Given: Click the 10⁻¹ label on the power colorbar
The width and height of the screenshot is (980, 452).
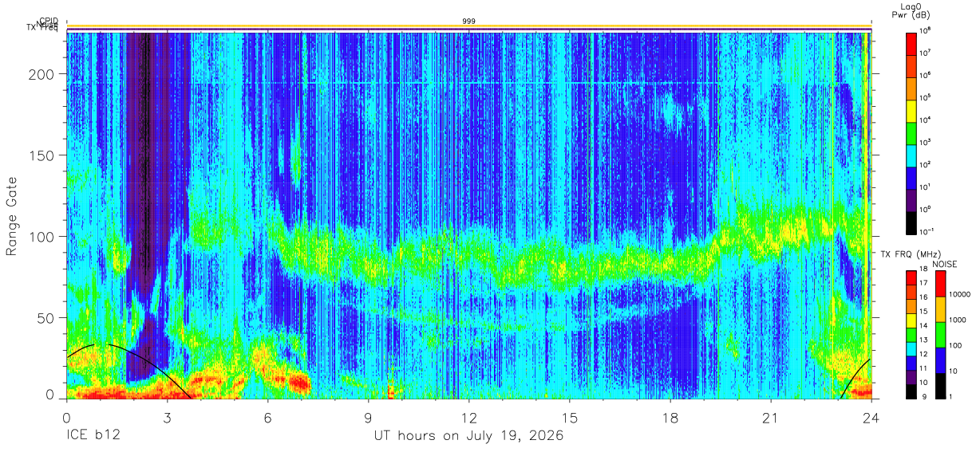Looking at the screenshot, I should coord(927,231).
